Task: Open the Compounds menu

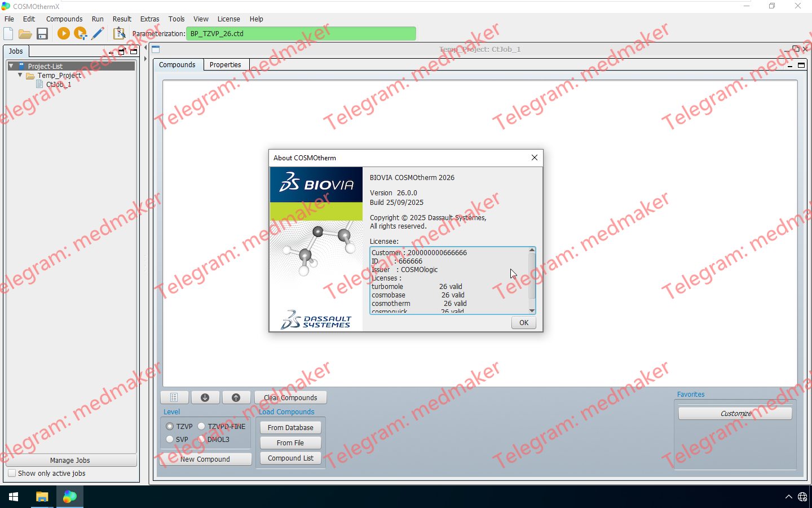Action: [64, 19]
